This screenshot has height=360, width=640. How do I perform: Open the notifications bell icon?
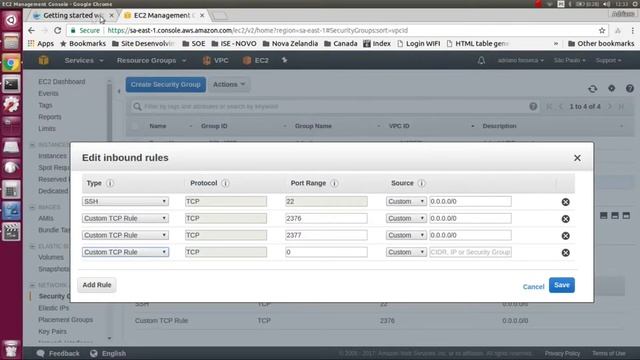481,60
